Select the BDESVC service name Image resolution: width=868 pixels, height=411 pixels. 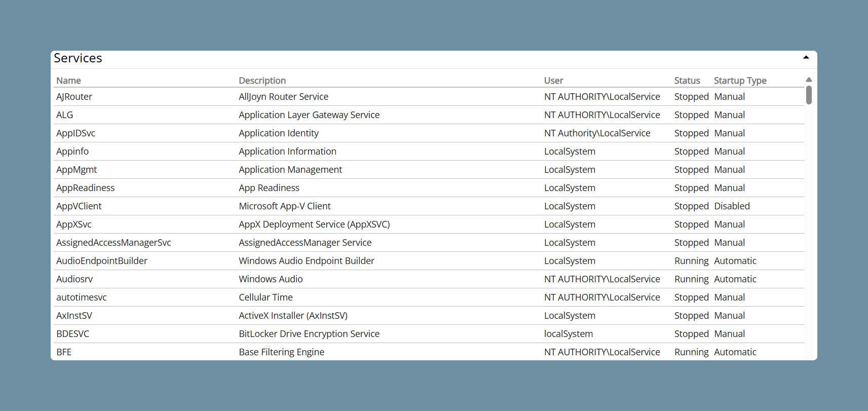coord(72,334)
